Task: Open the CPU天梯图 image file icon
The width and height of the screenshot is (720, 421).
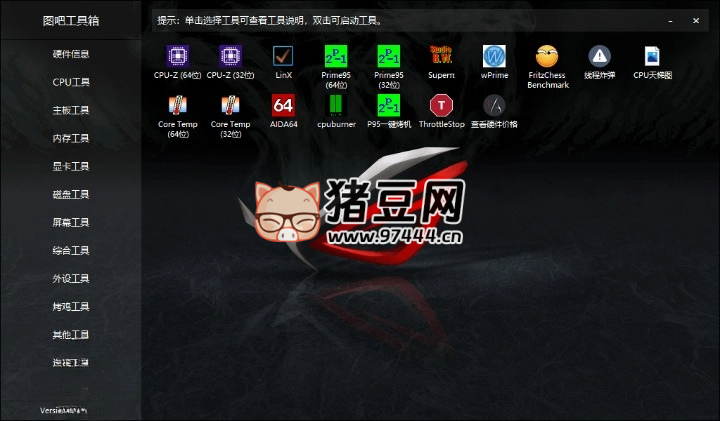Action: [652, 56]
